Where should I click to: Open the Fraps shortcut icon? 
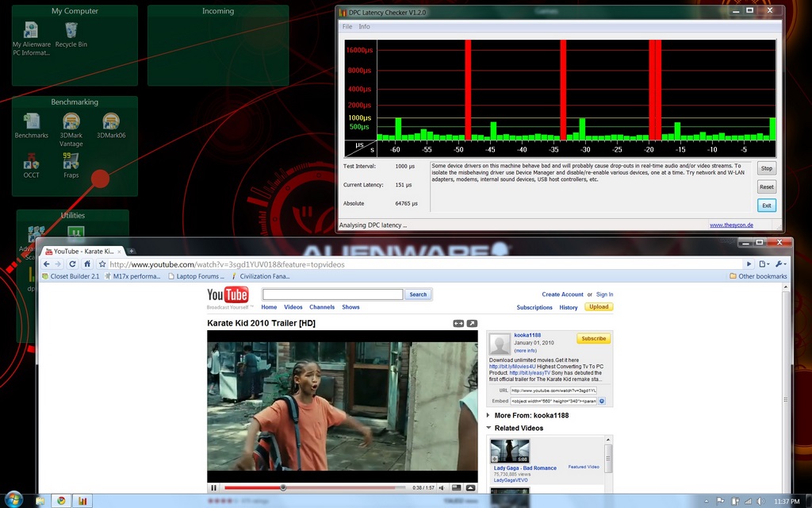click(x=71, y=166)
